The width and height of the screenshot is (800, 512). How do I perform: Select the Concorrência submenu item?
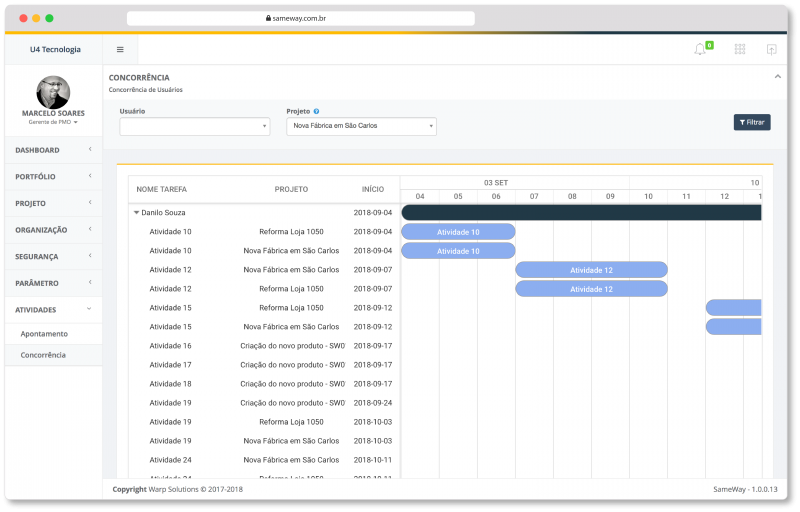tap(43, 355)
